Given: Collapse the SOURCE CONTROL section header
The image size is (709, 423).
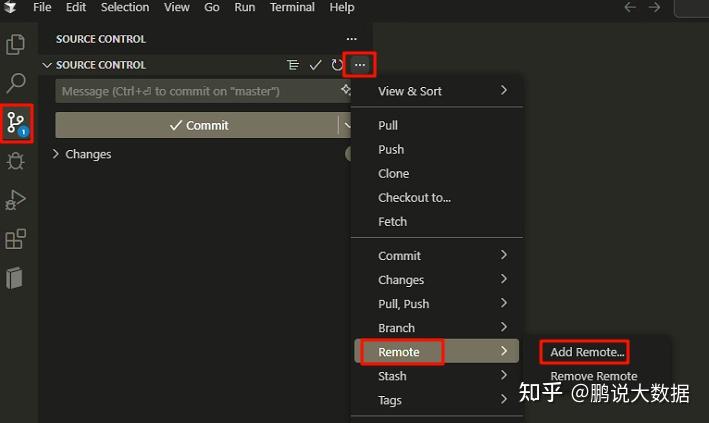Looking at the screenshot, I should coord(46,65).
